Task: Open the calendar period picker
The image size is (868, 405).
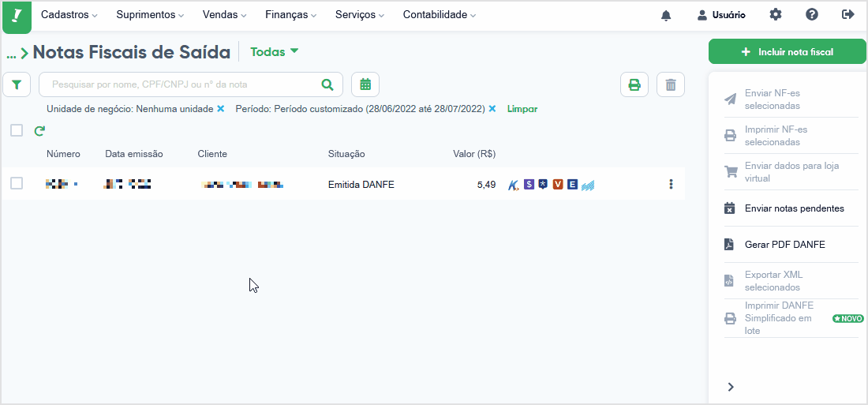Action: [365, 84]
